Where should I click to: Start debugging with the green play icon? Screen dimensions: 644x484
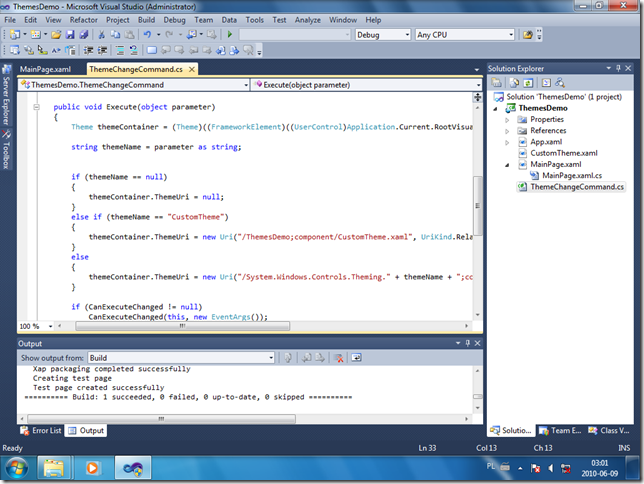(230, 35)
